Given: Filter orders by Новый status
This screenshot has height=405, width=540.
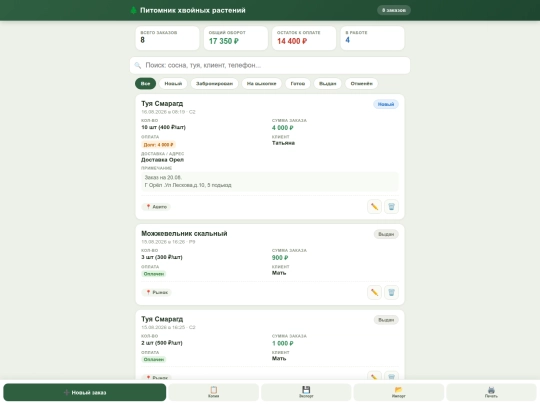Looking at the screenshot, I should pos(173,84).
